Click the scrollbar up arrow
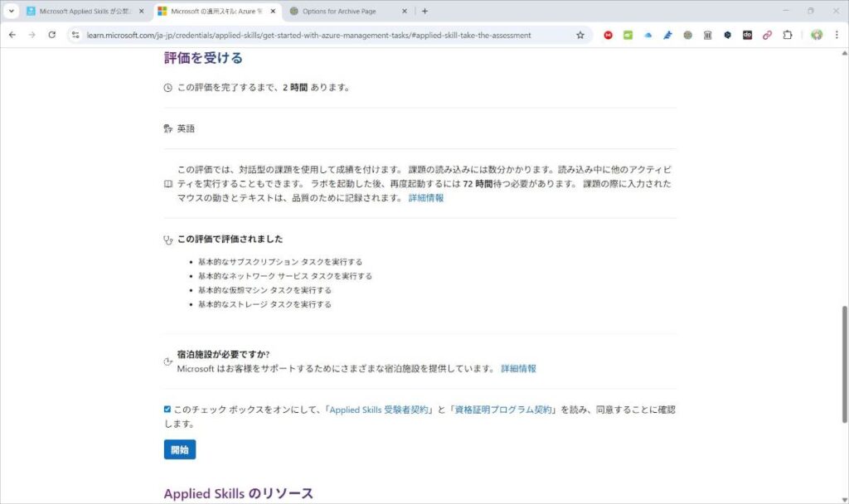849x504 pixels. click(x=844, y=53)
